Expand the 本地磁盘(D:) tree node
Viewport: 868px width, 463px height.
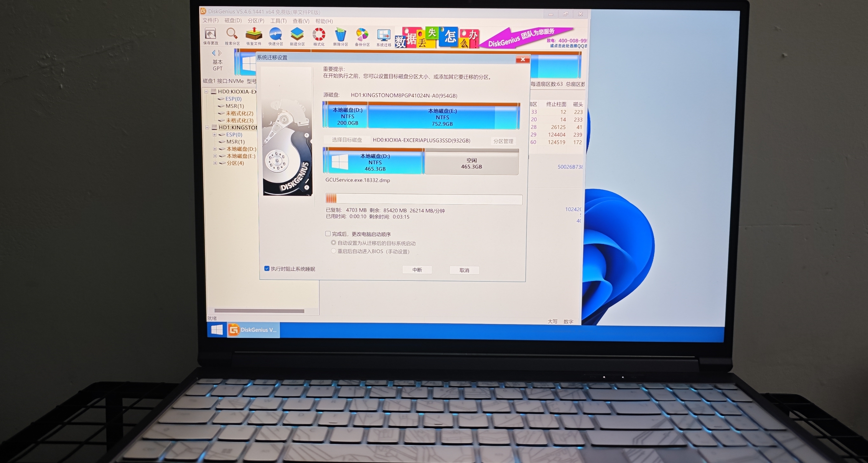point(215,149)
